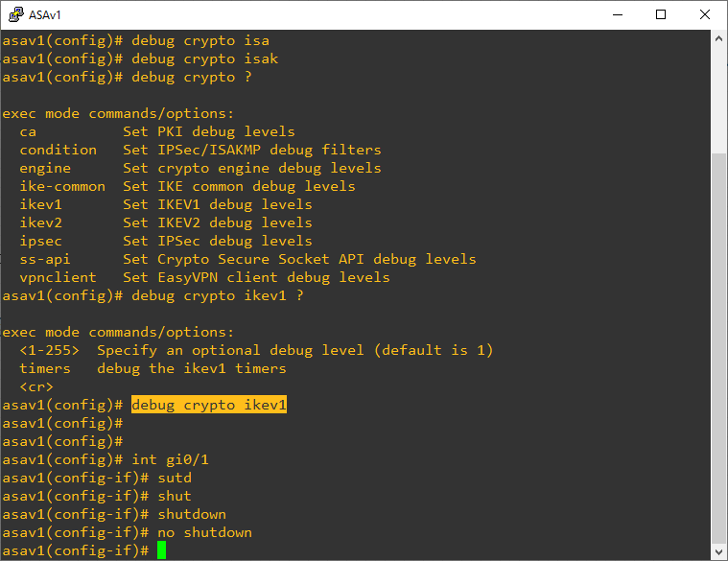Click the 'ipsec' option keyword
This screenshot has height=561, width=728.
[x=41, y=242]
